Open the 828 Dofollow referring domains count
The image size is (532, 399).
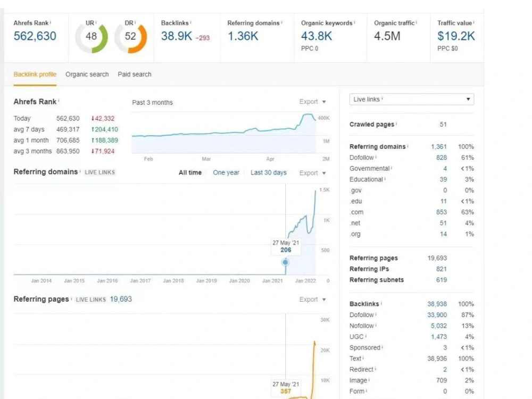(442, 158)
